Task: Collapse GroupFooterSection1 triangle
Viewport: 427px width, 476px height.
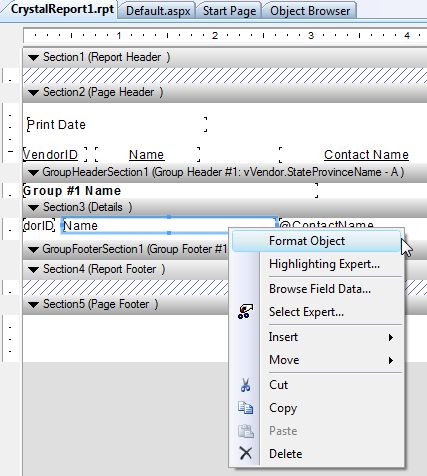Action: pyautogui.click(x=33, y=250)
